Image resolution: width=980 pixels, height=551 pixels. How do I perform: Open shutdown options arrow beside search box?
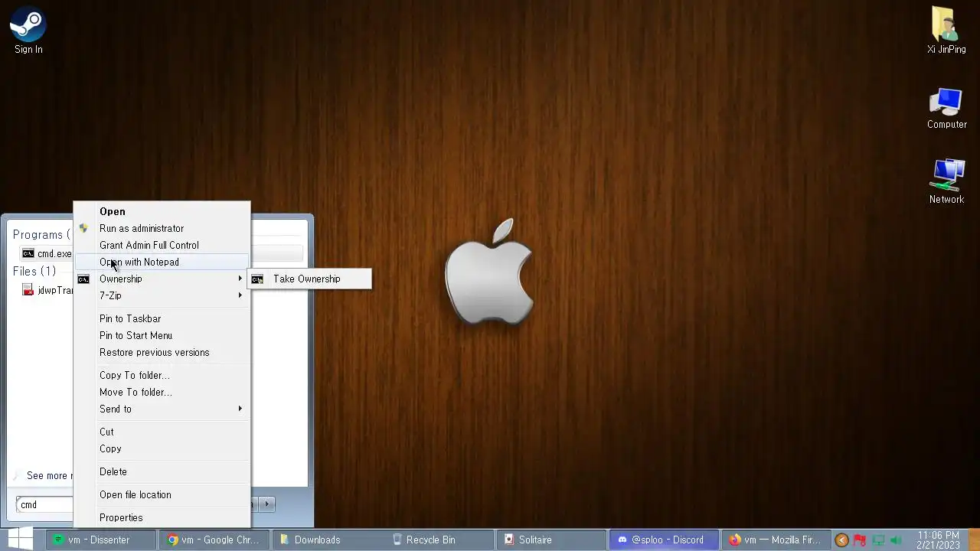[x=266, y=504]
